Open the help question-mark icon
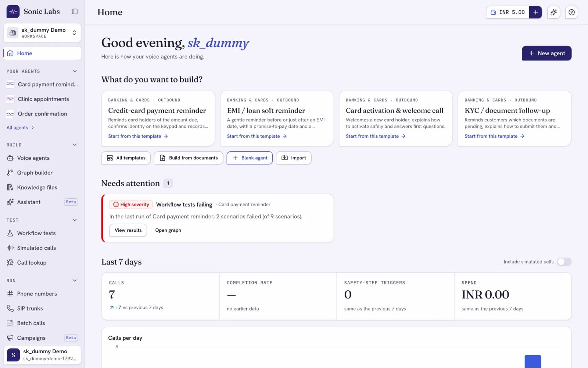Image resolution: width=588 pixels, height=368 pixels. 571,12
